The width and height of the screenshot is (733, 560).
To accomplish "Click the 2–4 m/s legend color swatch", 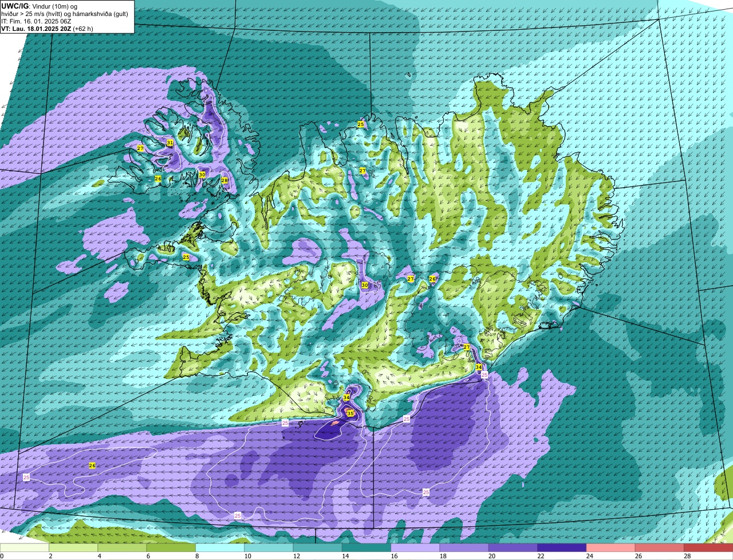I will point(73,548).
